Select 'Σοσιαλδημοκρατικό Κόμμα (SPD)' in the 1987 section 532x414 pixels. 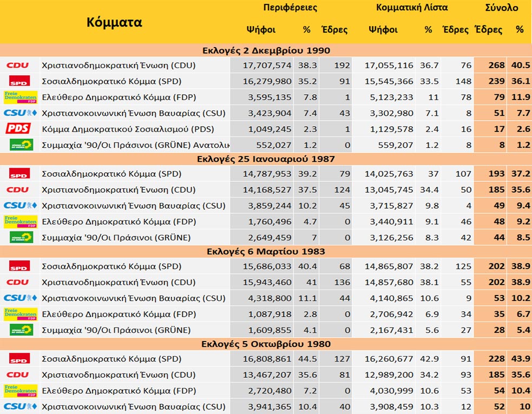tap(111, 174)
